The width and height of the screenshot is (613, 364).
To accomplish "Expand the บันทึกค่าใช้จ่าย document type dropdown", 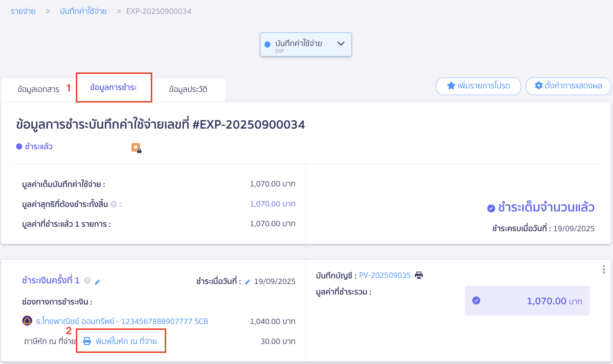I will [x=341, y=44].
